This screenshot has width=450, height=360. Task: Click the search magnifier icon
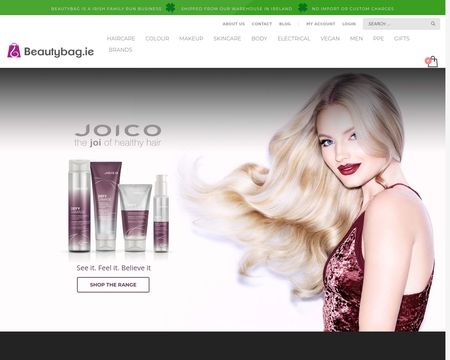tap(433, 24)
